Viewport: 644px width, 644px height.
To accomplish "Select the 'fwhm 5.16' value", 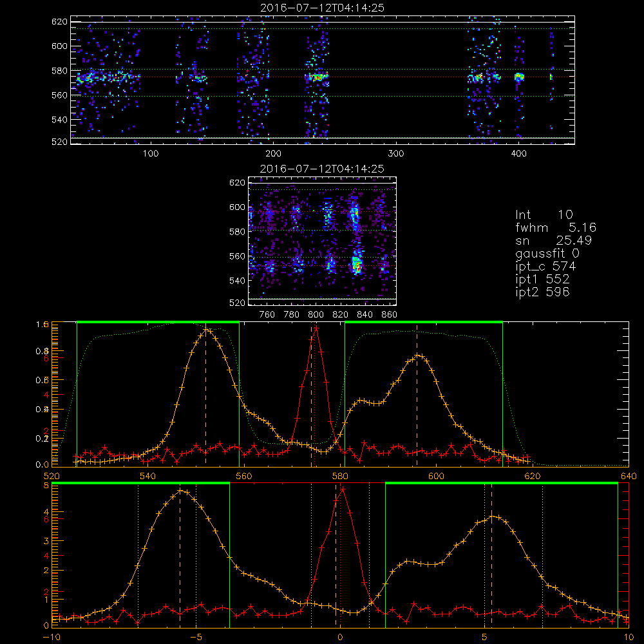I will pos(556,227).
